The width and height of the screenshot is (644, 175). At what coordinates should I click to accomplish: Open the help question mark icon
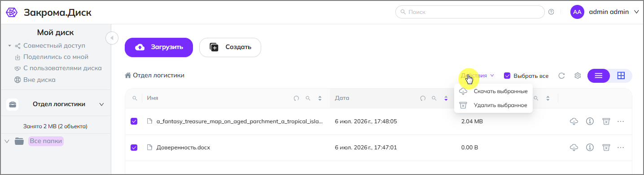tap(552, 12)
